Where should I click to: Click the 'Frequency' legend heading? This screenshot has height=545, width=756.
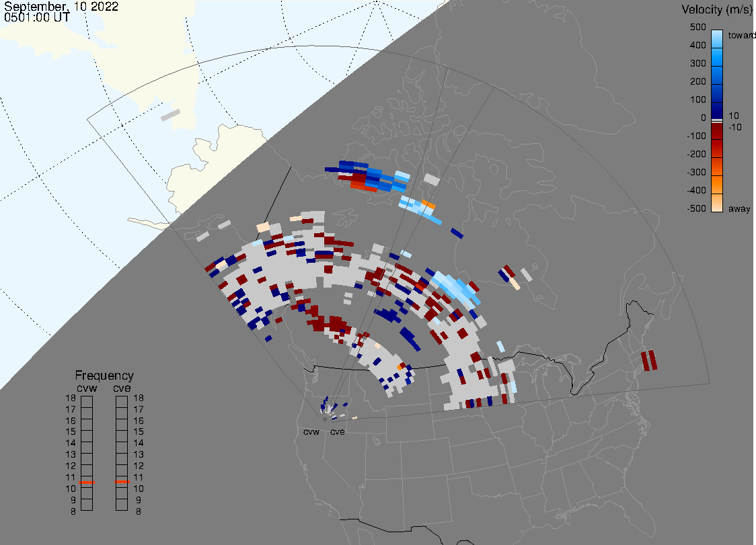click(x=104, y=376)
